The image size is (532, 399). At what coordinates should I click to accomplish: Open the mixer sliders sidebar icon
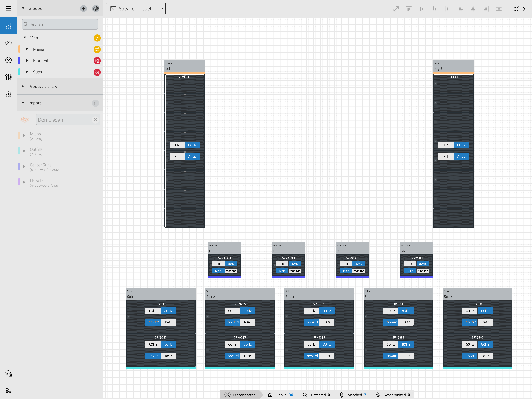[x=8, y=77]
